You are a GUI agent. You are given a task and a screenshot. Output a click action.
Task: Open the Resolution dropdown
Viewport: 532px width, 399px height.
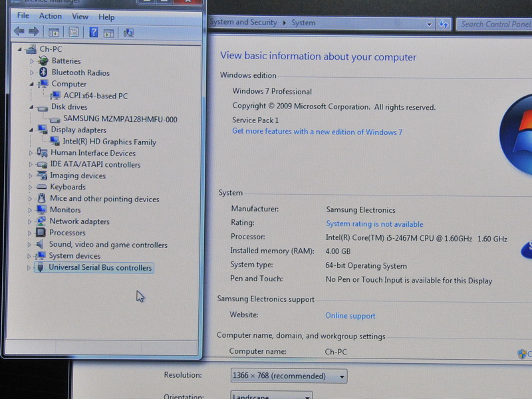click(x=289, y=376)
